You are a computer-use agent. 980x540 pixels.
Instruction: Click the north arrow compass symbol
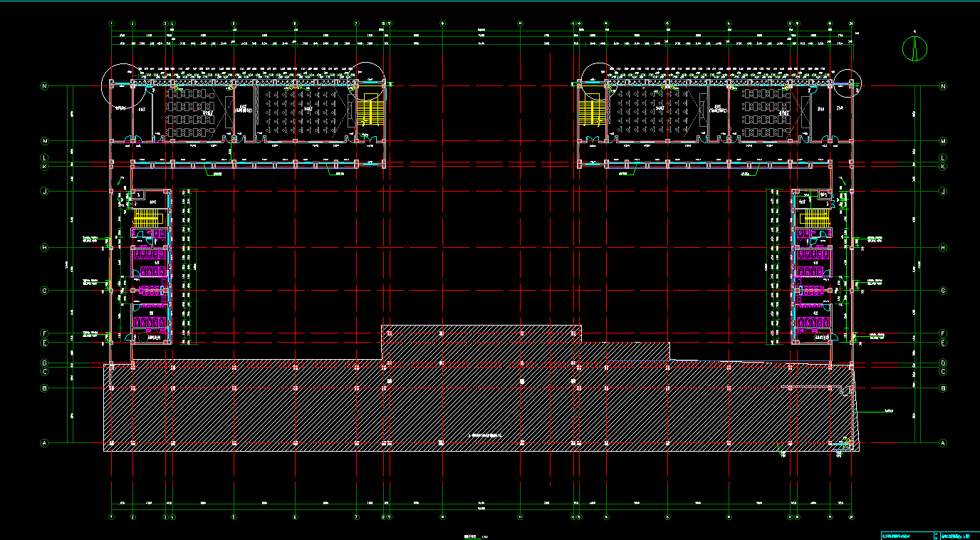click(x=914, y=48)
